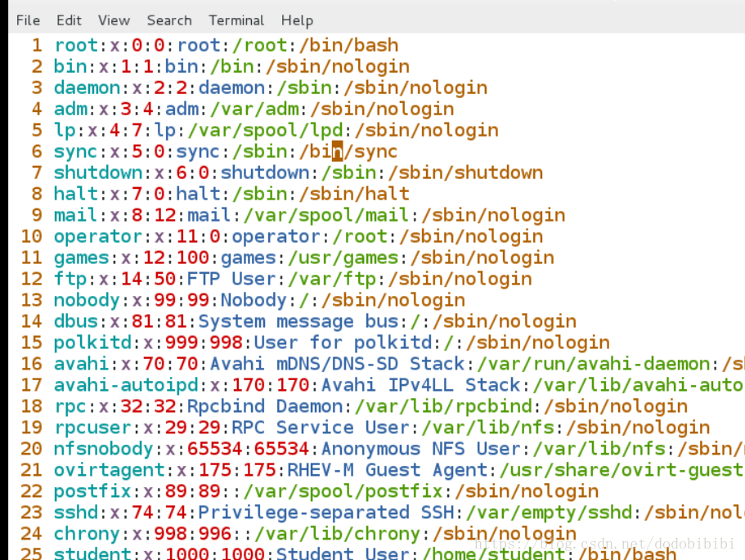
Task: Click 'Privilege-separated SSH' on line 23
Action: 326,513
